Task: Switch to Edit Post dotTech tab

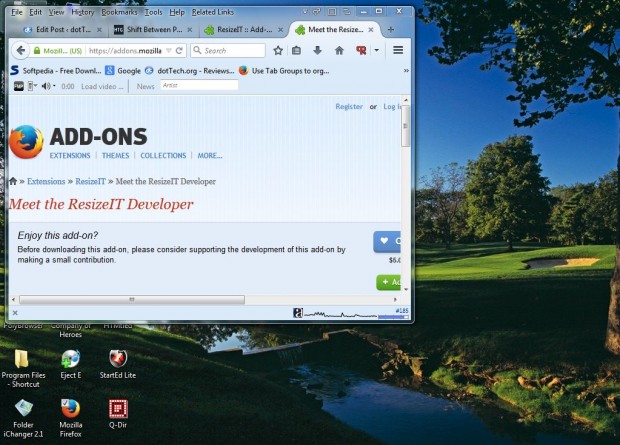Action: [x=62, y=30]
